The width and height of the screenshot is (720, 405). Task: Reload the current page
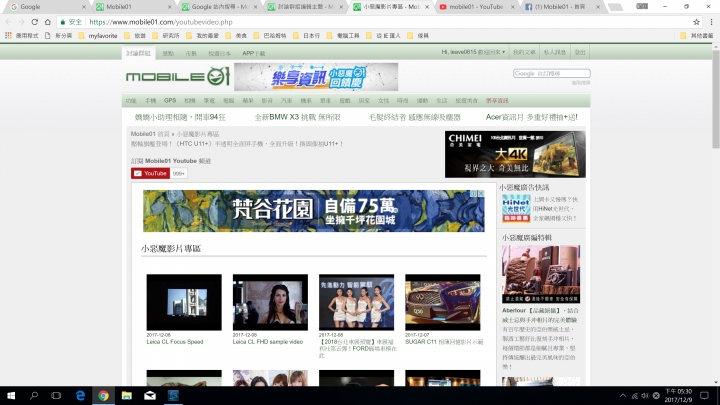pos(34,22)
